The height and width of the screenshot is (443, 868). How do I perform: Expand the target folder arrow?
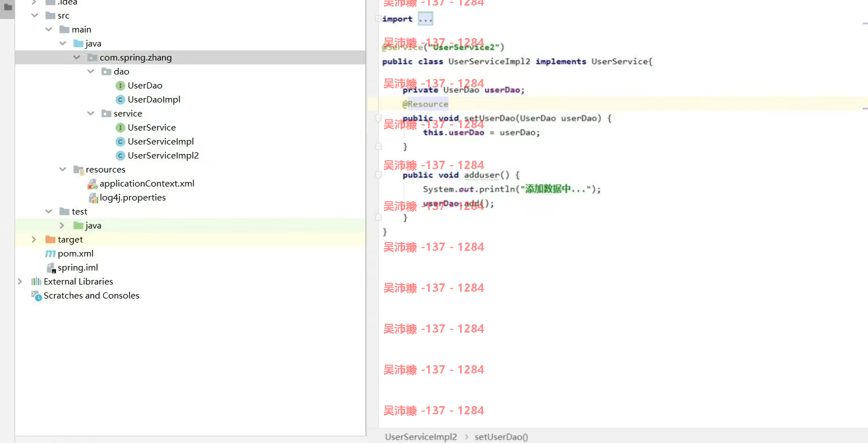[34, 240]
